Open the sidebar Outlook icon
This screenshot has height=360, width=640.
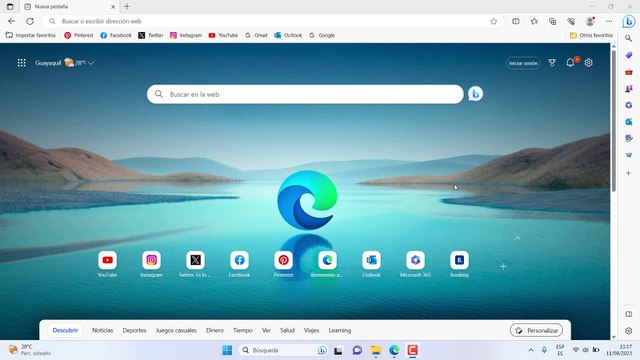[x=629, y=122]
